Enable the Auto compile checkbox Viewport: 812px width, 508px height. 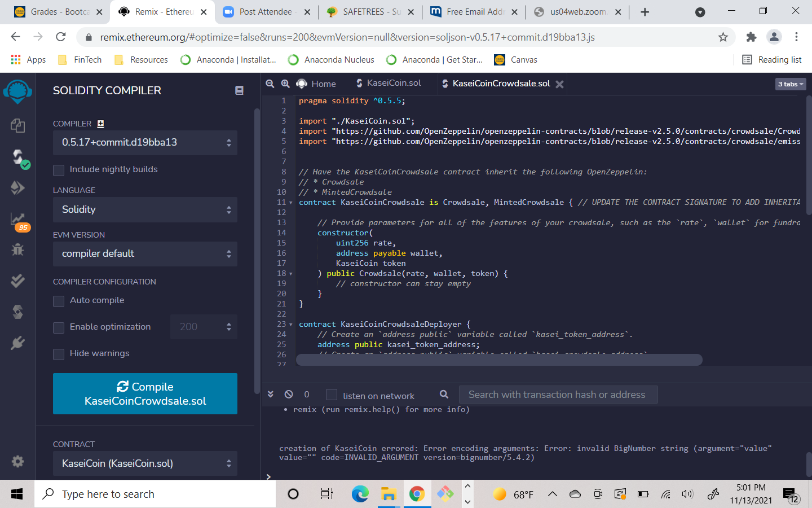click(x=59, y=300)
